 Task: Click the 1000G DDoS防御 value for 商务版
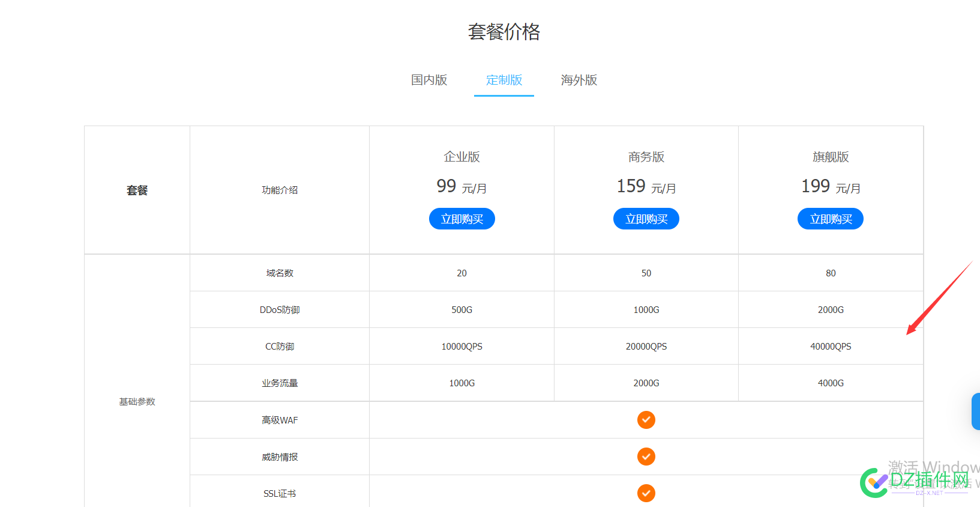coord(646,309)
